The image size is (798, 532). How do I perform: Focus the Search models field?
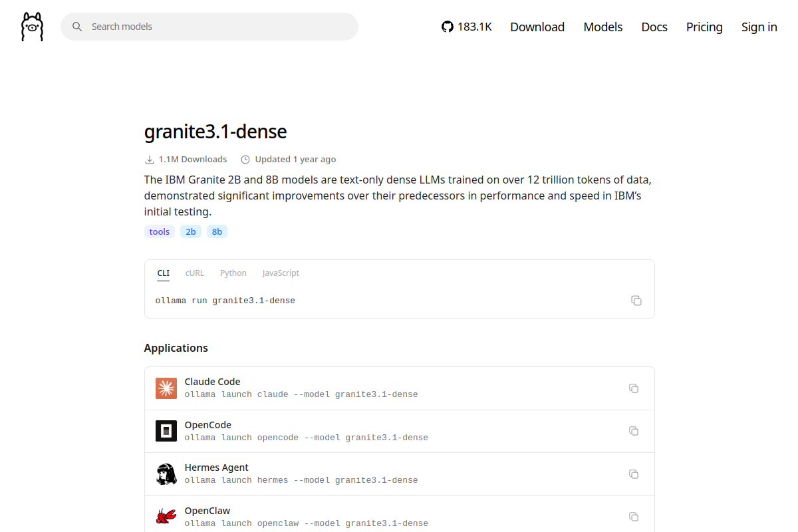(x=209, y=27)
